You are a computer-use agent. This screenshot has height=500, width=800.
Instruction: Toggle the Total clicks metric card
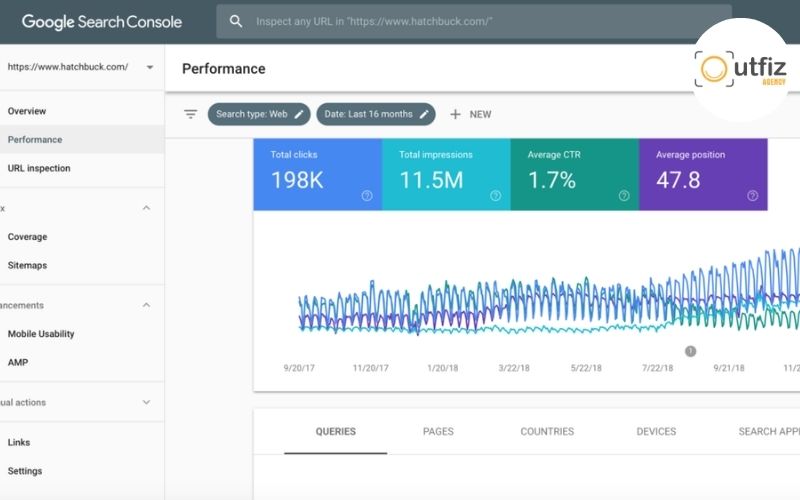tap(318, 174)
